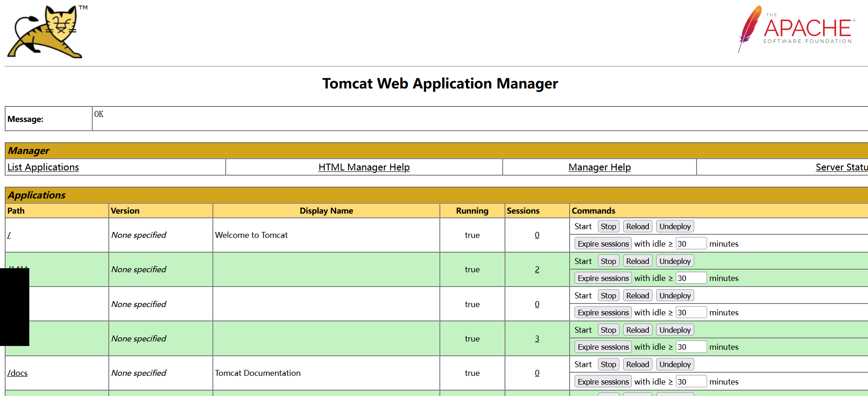View sessions count for /docs application
868x396 pixels.
tap(537, 373)
